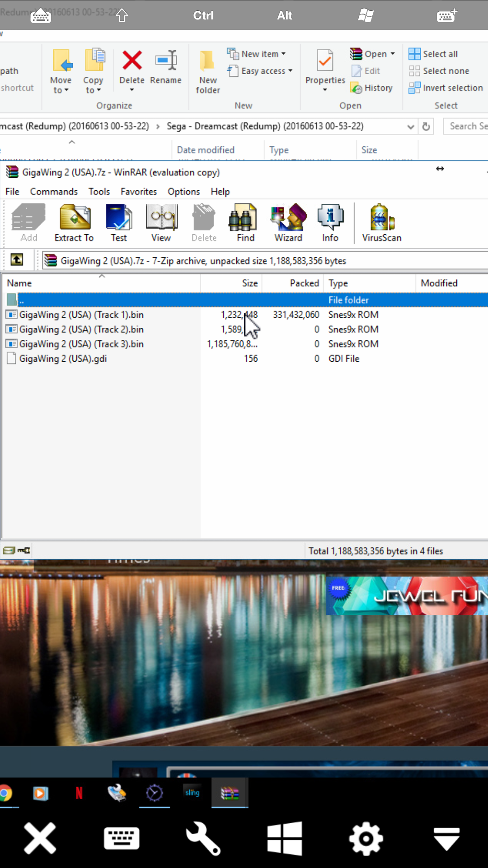Image resolution: width=488 pixels, height=868 pixels.
Task: Click the WinRAR Add toolbar icon
Action: point(28,223)
